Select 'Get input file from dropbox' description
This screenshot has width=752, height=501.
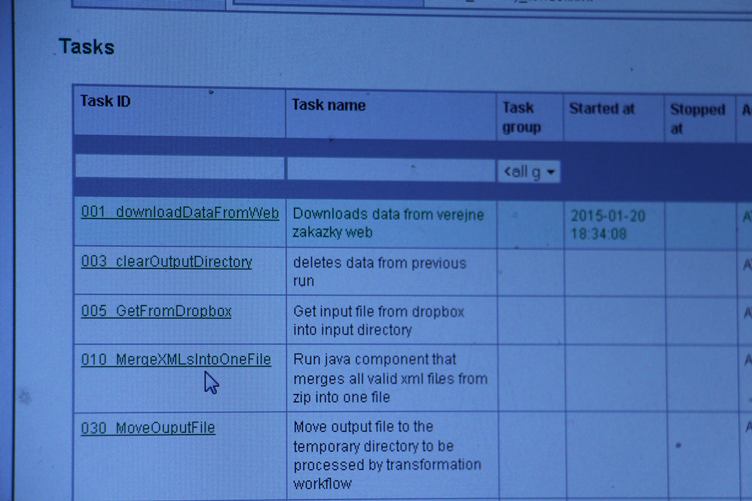(378, 321)
